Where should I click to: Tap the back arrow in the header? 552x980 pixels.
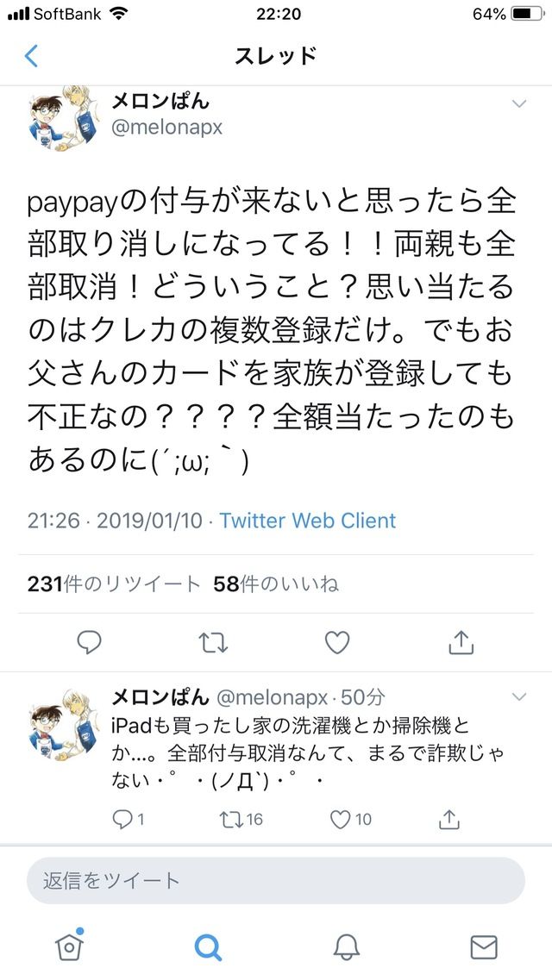coord(31,56)
